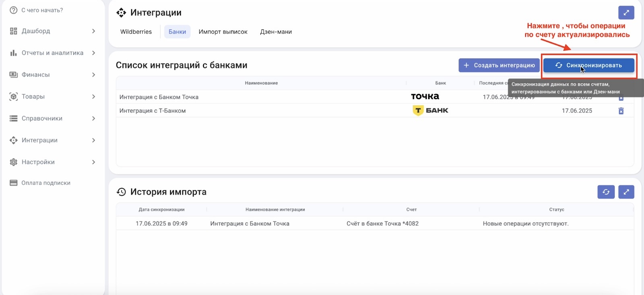This screenshot has width=644, height=295.
Task: Open Оплата подписки in the sidebar
Action: click(45, 183)
